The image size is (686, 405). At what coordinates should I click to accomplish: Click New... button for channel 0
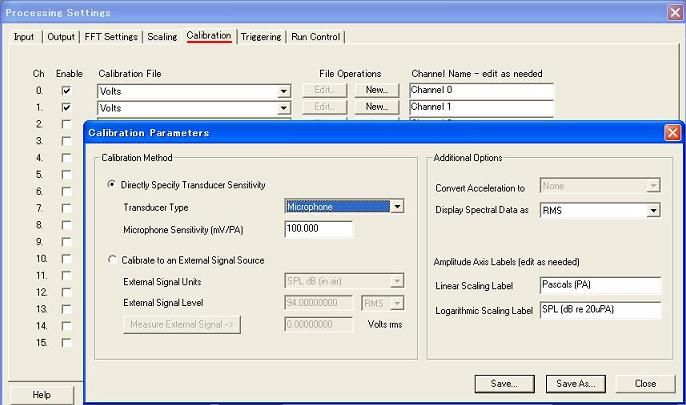pyautogui.click(x=376, y=90)
